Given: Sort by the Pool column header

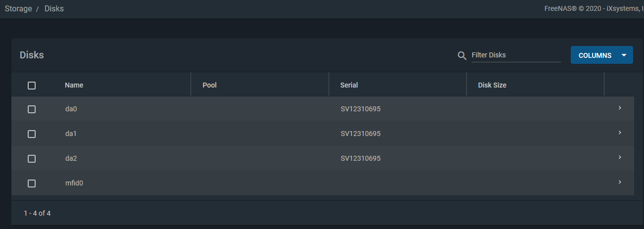Looking at the screenshot, I should pyautogui.click(x=210, y=85).
